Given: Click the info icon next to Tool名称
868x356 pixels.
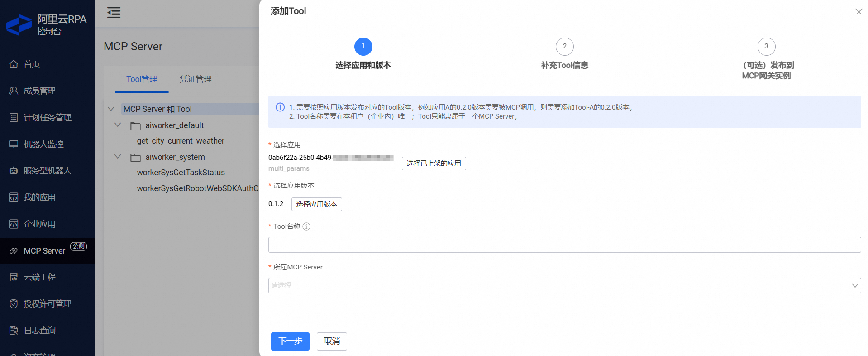Looking at the screenshot, I should [x=306, y=226].
